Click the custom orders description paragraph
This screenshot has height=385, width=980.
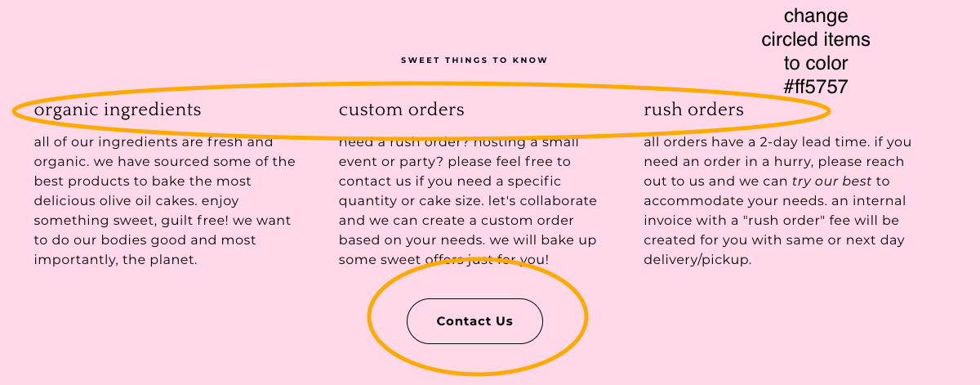click(467, 201)
